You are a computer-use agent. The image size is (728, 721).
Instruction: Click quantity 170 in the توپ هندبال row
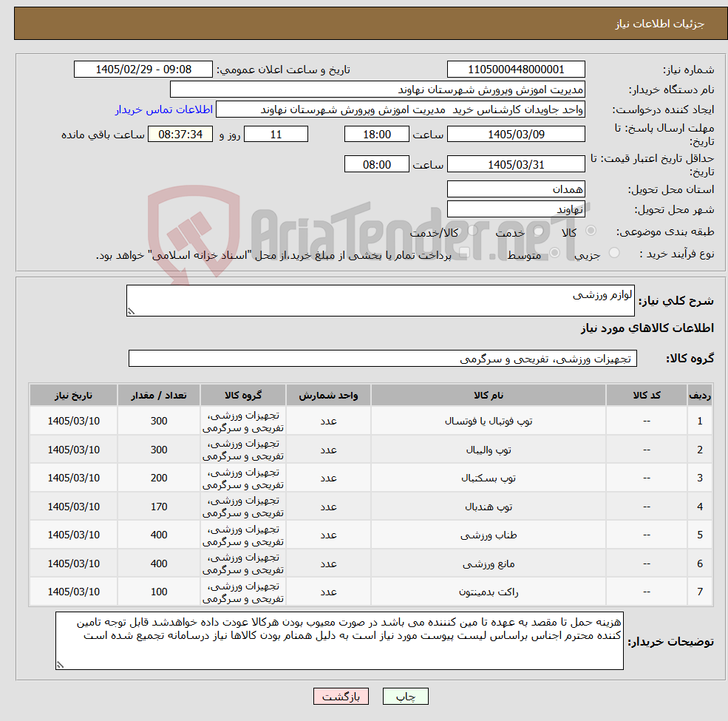pyautogui.click(x=159, y=507)
